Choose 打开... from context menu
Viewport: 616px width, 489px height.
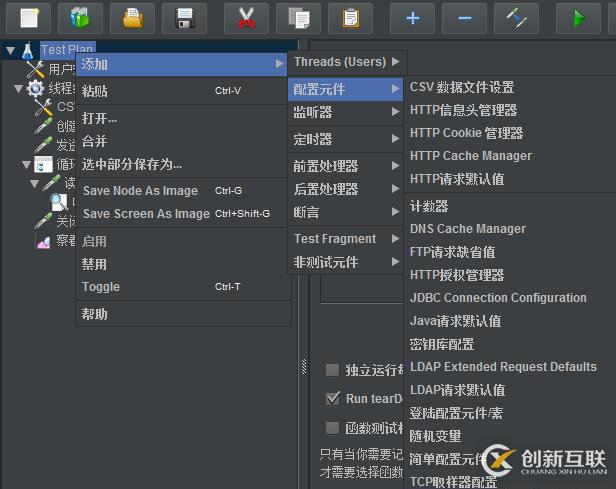pyautogui.click(x=183, y=118)
